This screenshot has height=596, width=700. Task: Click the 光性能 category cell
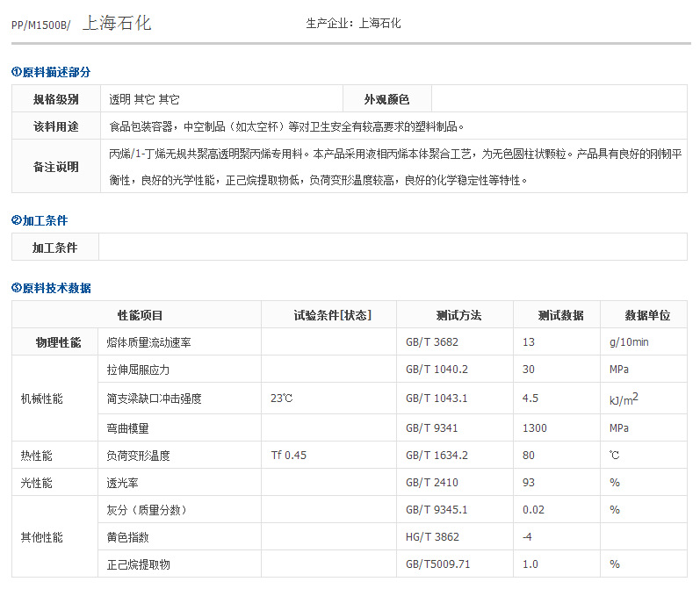tap(55, 482)
